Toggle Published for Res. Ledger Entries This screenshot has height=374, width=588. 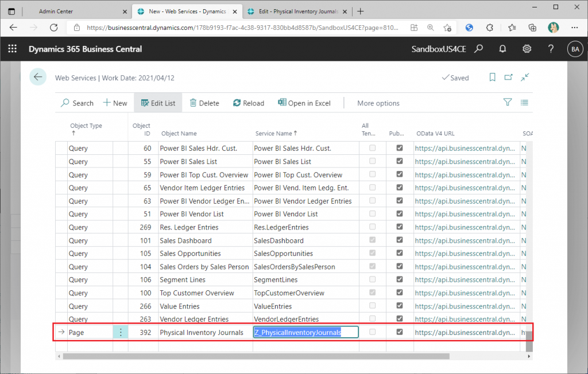click(400, 227)
